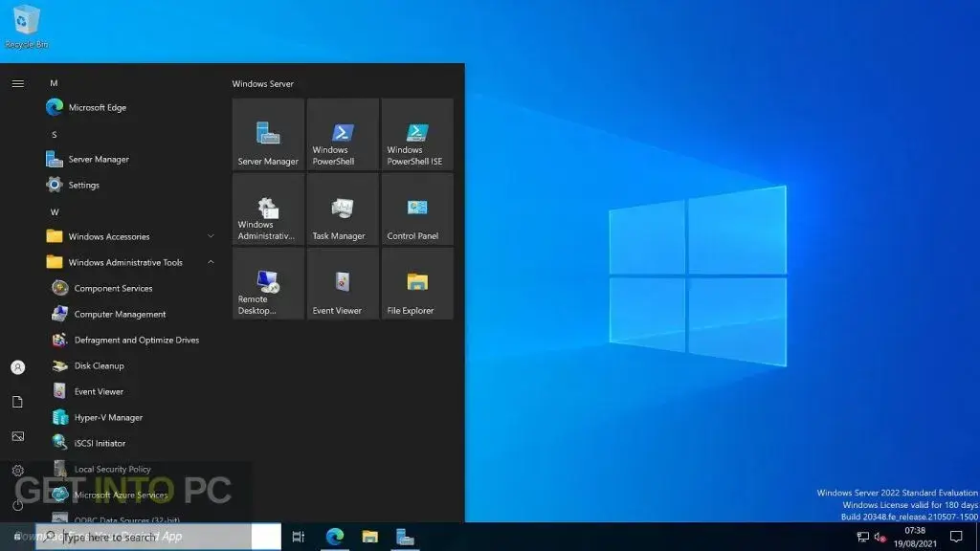Select the letter W alphabet header
Image resolution: width=980 pixels, height=551 pixels.
pyautogui.click(x=54, y=210)
